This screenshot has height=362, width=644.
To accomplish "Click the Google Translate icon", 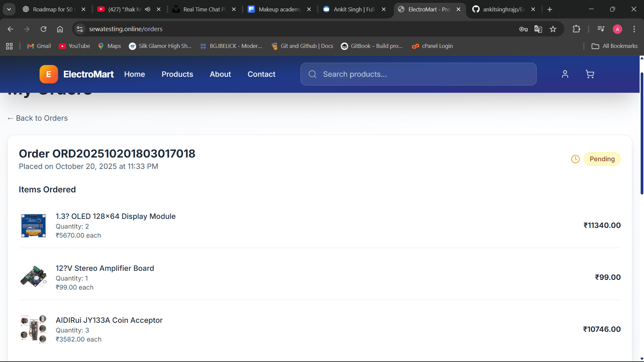I will [538, 29].
